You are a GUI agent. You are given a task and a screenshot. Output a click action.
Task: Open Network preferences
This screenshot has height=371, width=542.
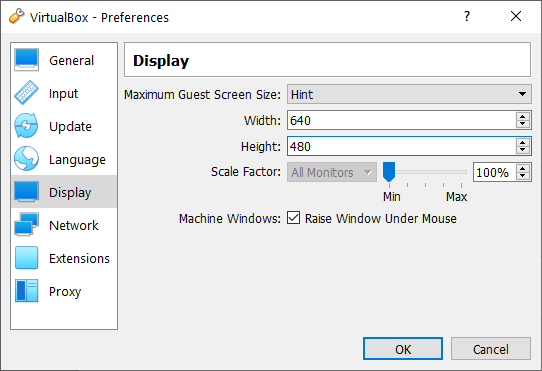coord(64,225)
